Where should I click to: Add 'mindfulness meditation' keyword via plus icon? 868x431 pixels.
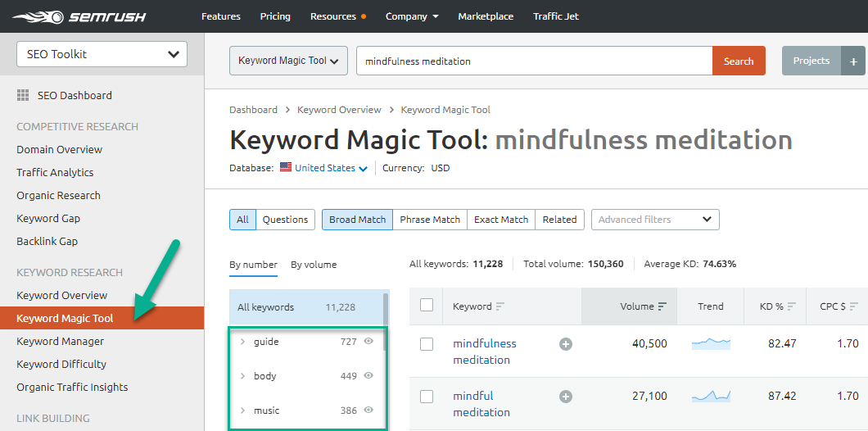pyautogui.click(x=565, y=344)
